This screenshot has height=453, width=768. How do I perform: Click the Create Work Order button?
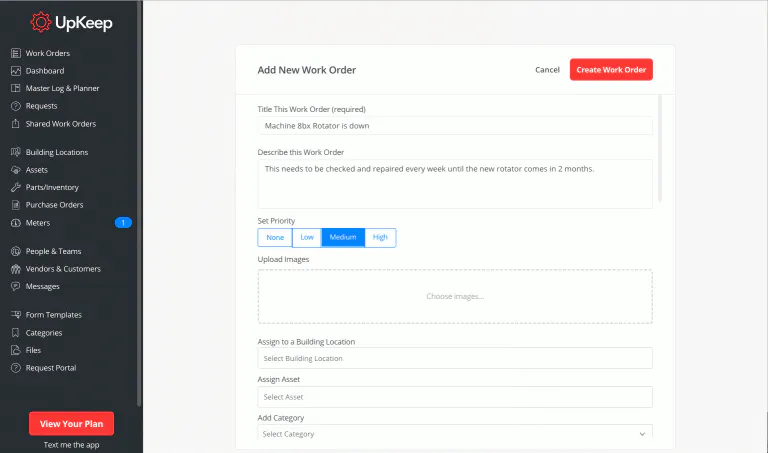611,70
